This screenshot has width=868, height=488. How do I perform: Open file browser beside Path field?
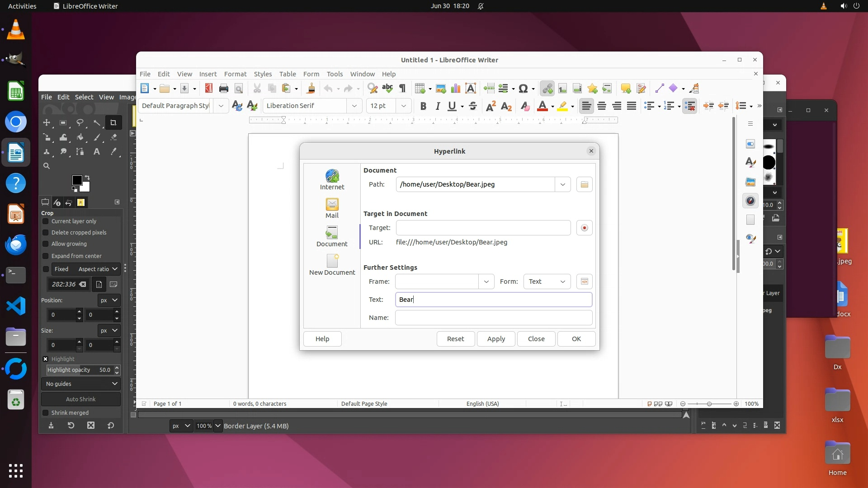(x=584, y=184)
